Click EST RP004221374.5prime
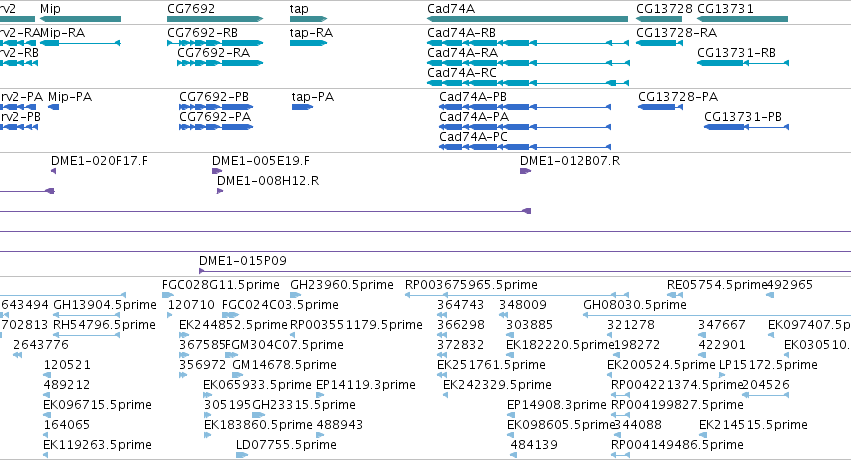The width and height of the screenshot is (851, 460). click(620, 395)
